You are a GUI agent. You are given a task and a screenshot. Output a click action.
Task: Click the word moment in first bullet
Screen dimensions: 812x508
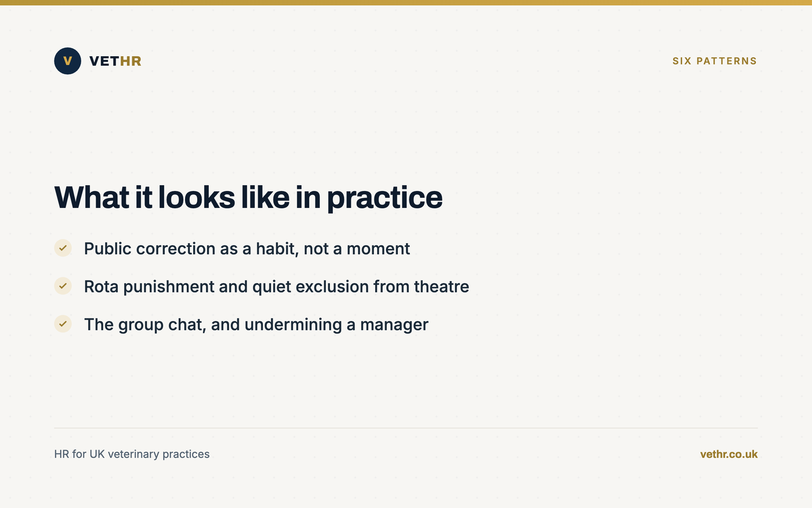(378, 248)
